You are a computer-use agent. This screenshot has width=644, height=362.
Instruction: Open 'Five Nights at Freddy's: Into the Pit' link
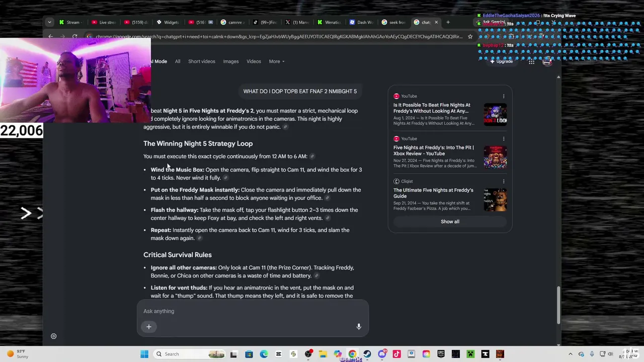point(433,151)
